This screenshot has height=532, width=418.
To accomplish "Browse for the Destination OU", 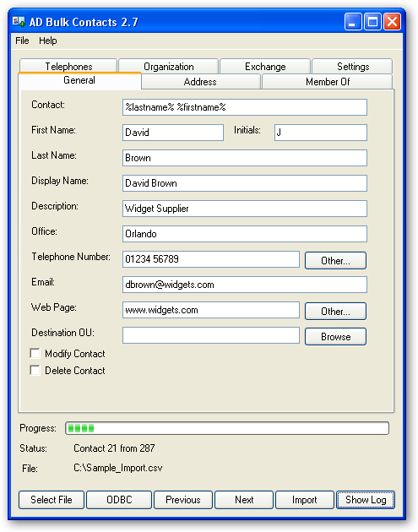I will tap(335, 337).
